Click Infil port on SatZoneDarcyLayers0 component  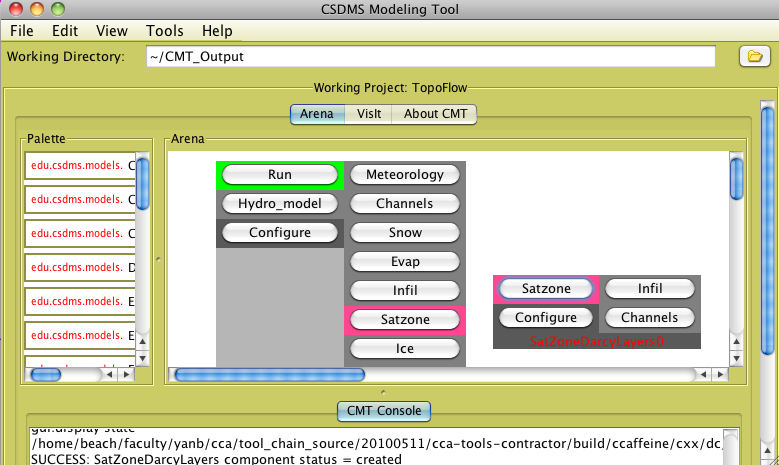(x=649, y=289)
